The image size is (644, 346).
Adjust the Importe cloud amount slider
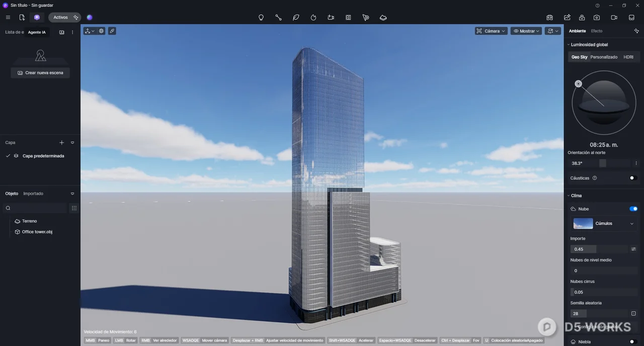(x=599, y=249)
